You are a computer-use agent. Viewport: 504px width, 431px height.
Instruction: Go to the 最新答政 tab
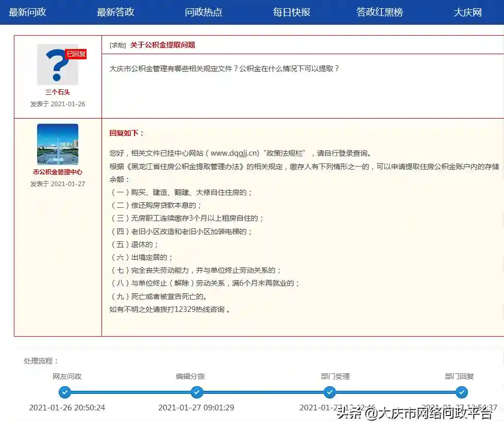click(x=115, y=12)
